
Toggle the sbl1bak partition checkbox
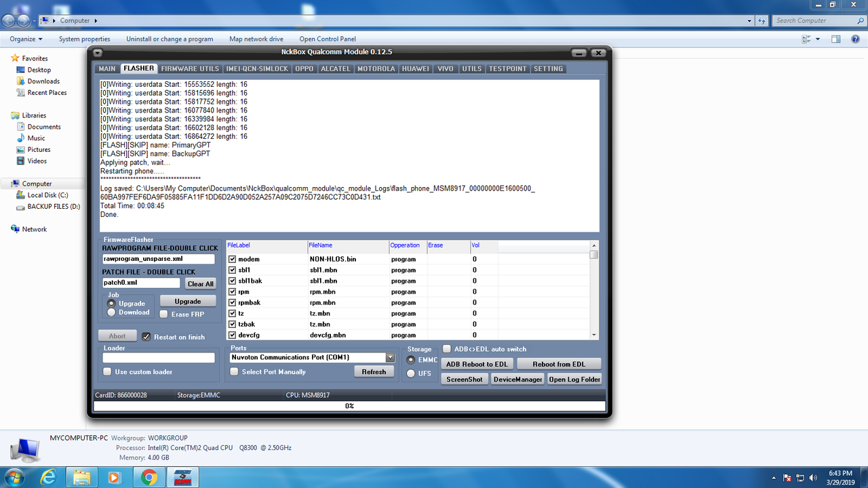tap(233, 281)
